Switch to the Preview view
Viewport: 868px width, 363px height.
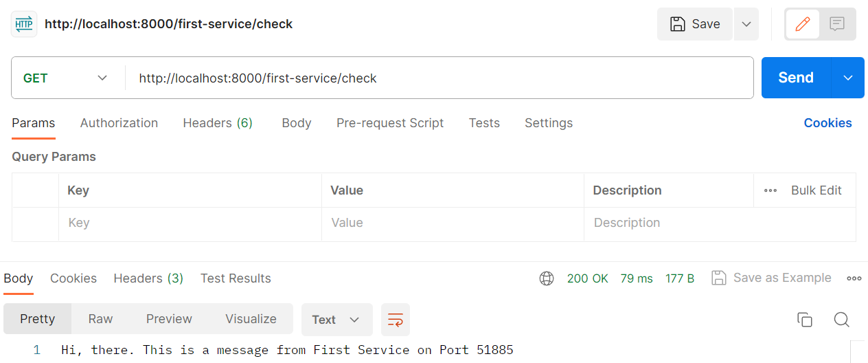pos(169,319)
